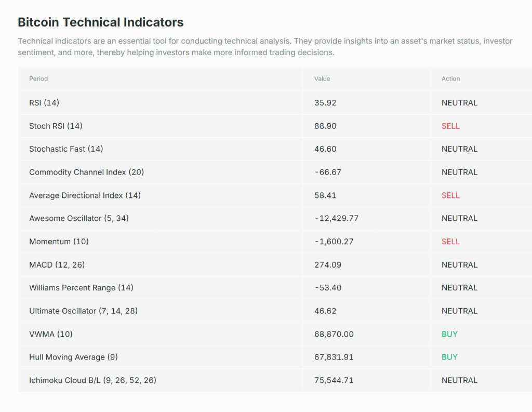
Task: Click the Period column header
Action: (38, 79)
